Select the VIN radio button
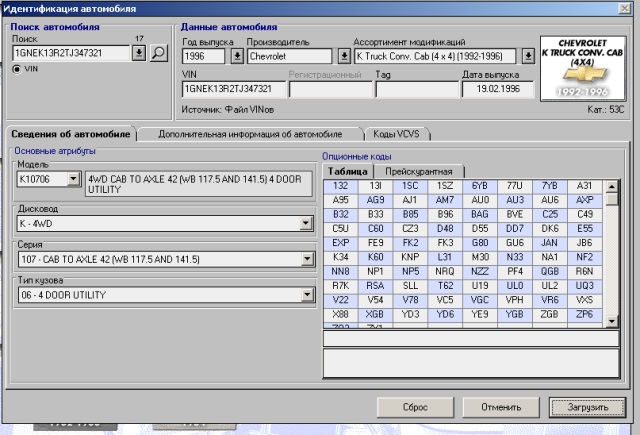Viewport: 640px width, 435px height. tap(17, 69)
